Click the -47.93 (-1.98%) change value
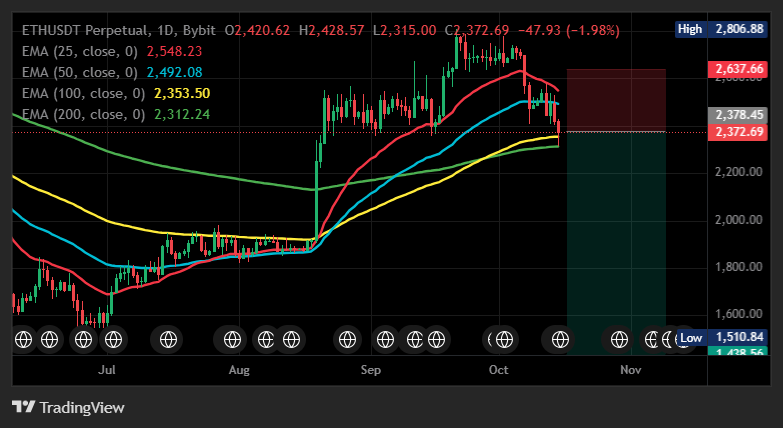Screen dimensions: 783x428 coord(569,30)
